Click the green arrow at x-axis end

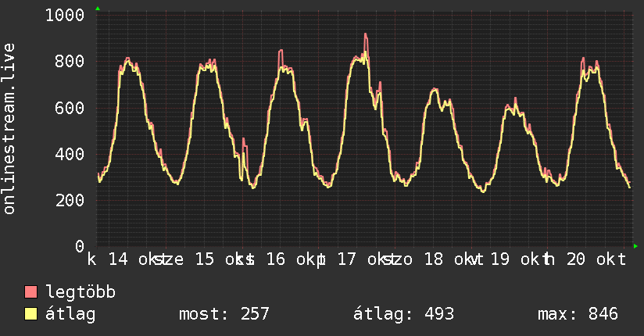point(635,246)
